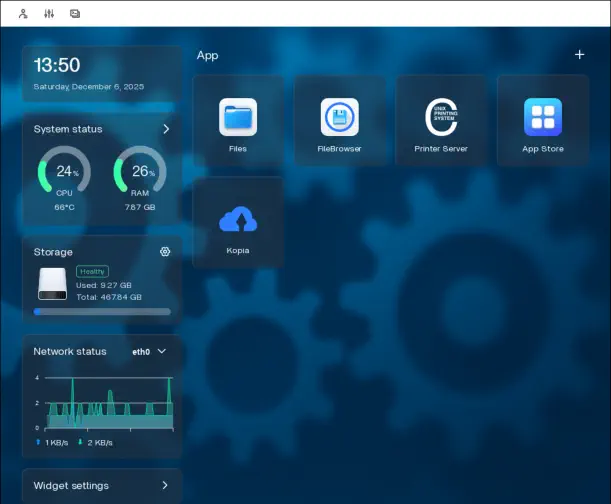Image resolution: width=611 pixels, height=504 pixels.
Task: Open the account profile icon in top bar
Action: pyautogui.click(x=23, y=14)
